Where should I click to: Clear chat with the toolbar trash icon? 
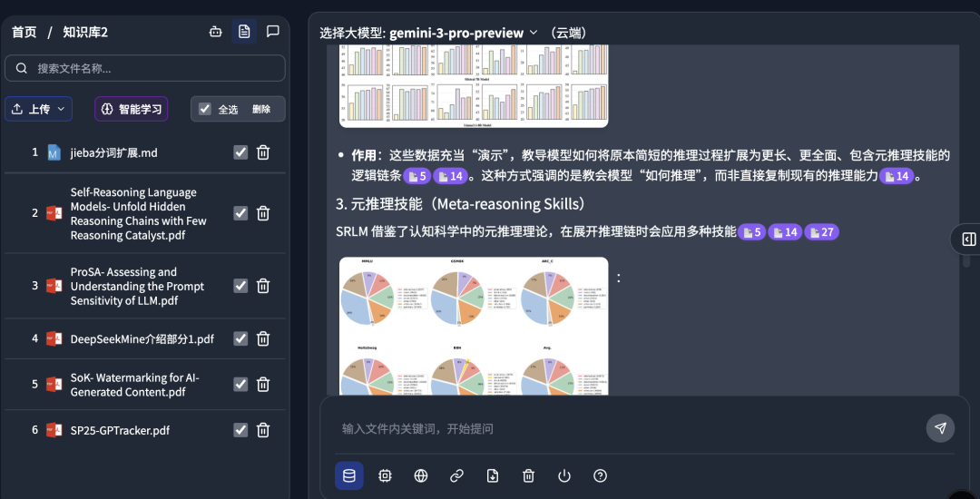[x=528, y=476]
